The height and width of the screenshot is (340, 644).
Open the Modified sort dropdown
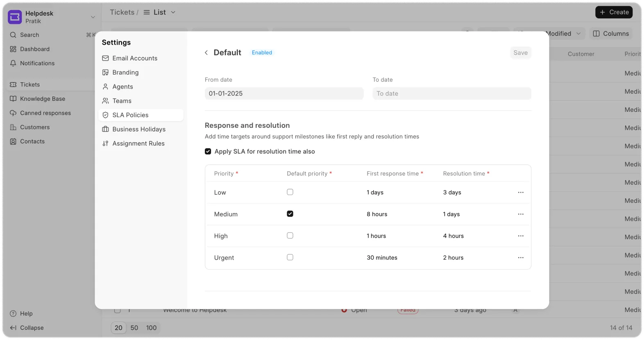tap(578, 34)
